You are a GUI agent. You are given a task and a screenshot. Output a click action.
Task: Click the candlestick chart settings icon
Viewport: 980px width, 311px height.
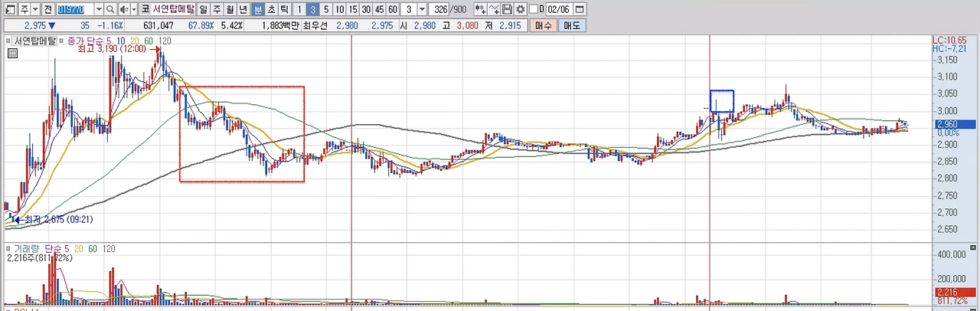pos(480,9)
